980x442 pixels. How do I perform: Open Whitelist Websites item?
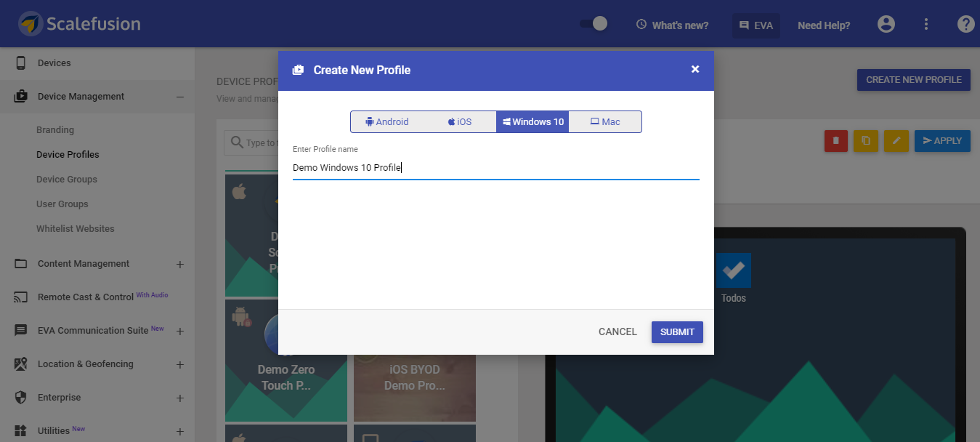(x=76, y=229)
